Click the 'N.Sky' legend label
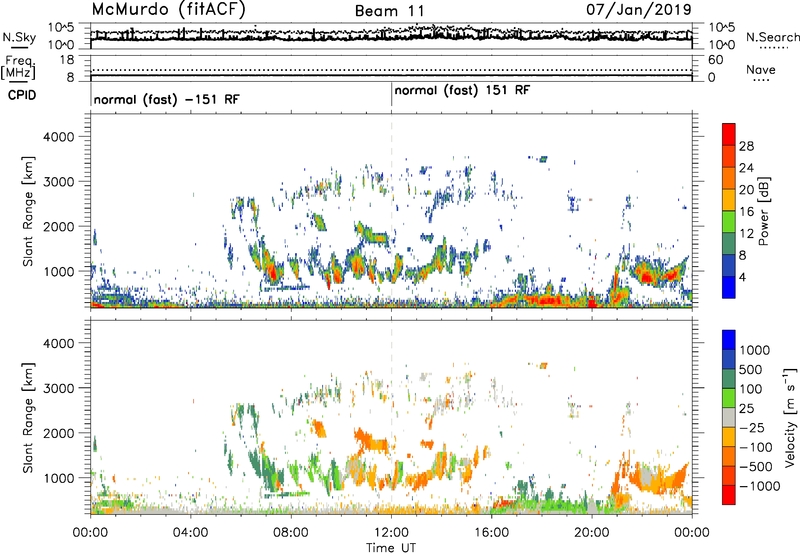 (19, 37)
